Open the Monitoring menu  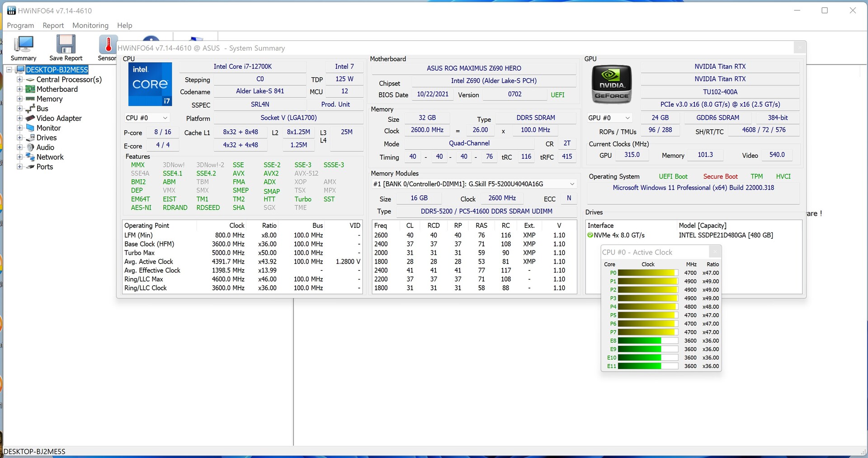(x=90, y=25)
